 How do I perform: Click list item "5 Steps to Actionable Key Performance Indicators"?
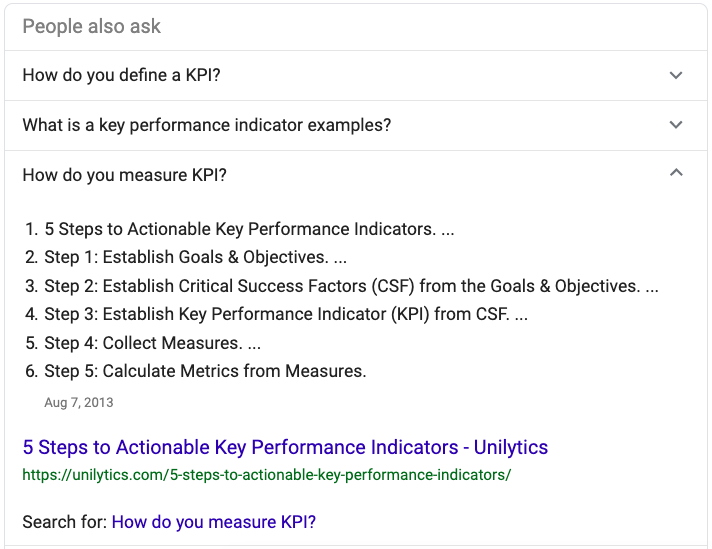pos(240,229)
